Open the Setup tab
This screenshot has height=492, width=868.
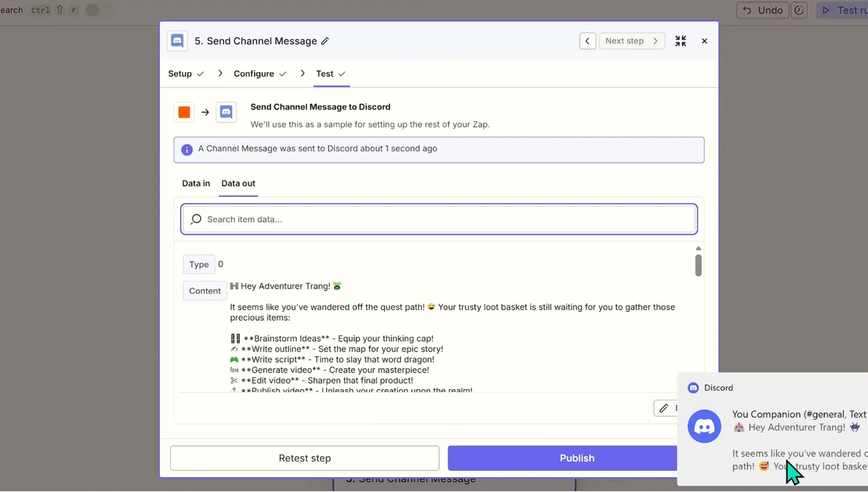click(186, 74)
